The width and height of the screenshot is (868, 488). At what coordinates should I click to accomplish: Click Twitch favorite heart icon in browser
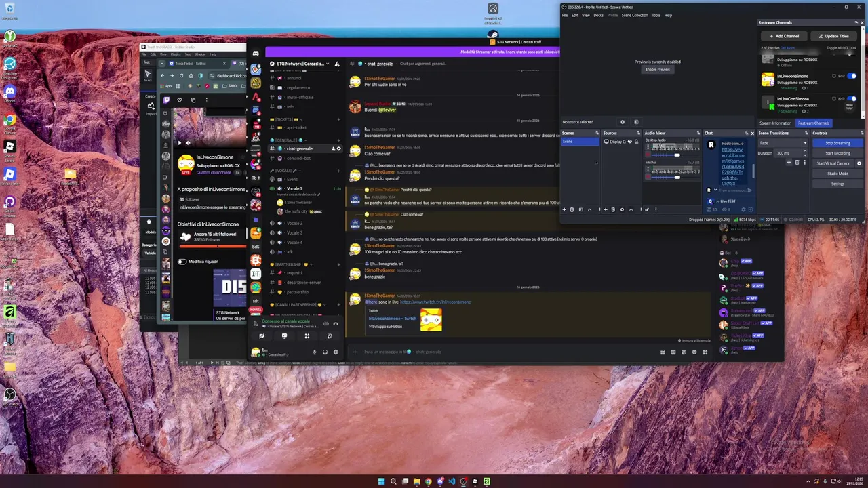pos(180,100)
